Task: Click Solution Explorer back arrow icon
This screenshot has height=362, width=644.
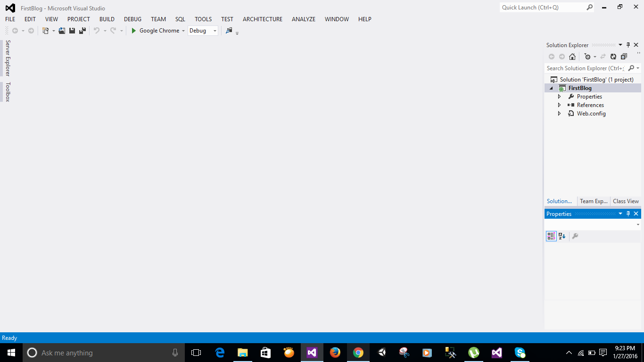Action: click(552, 57)
